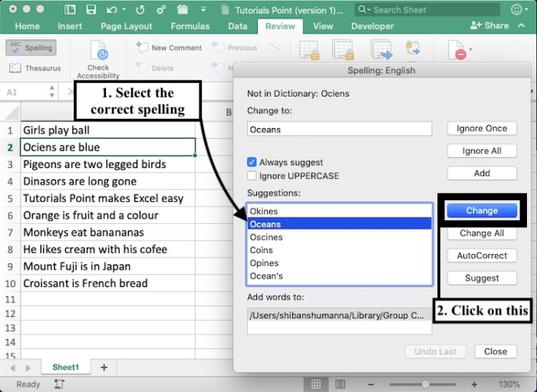Click the macro record icon in status bar
Viewport: 537px width, 392px height.
60,384
